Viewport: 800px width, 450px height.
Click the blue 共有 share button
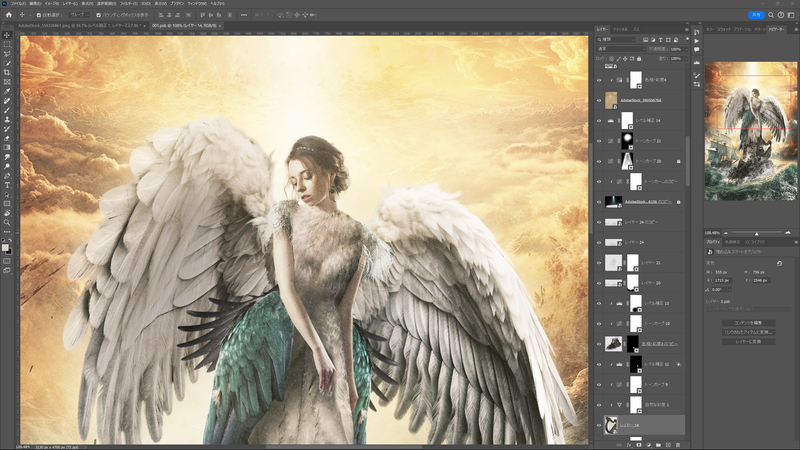[756, 15]
